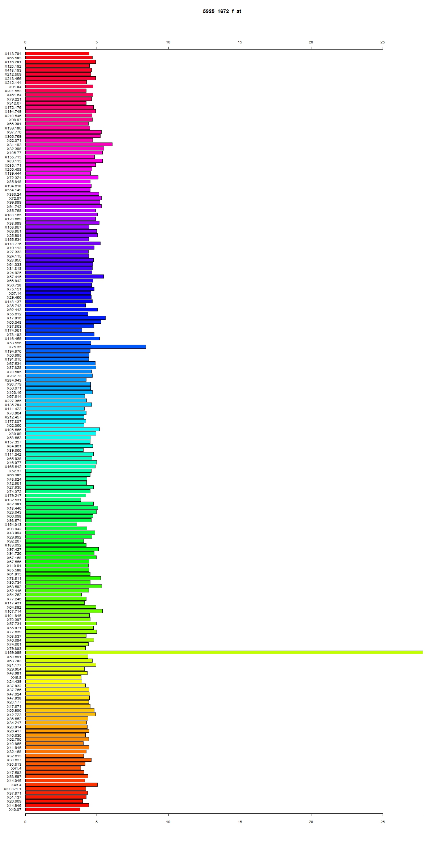Click the label X67.14
434x868 pixels.
pos(15,293)
